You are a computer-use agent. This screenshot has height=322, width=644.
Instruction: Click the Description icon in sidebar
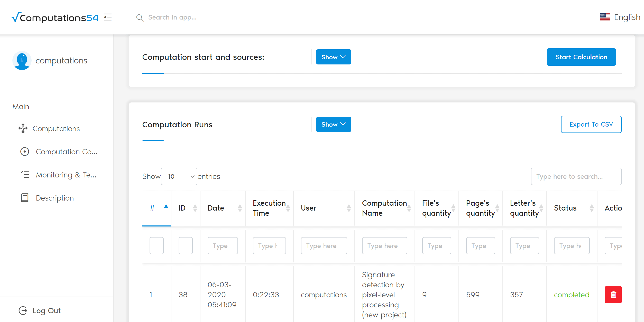pos(23,197)
